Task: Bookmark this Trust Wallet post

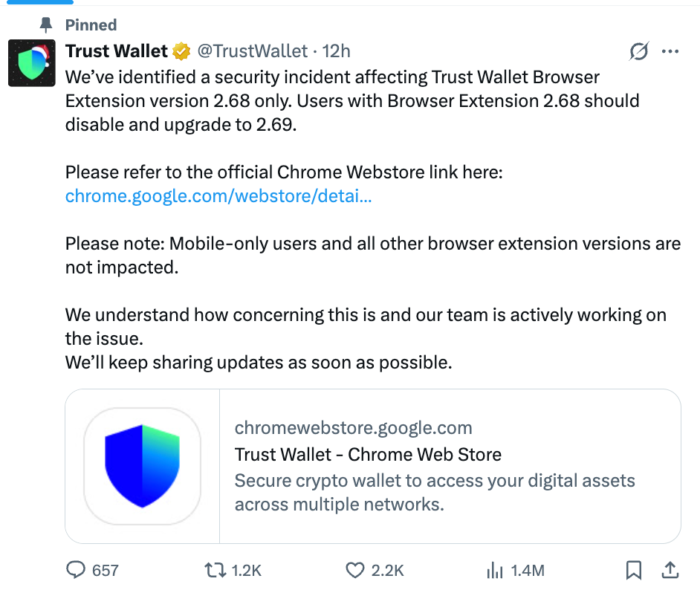Action: tap(634, 569)
